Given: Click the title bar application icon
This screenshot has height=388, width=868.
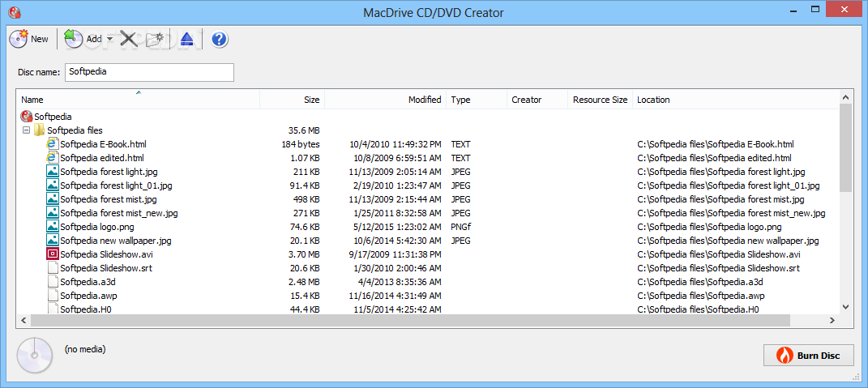Looking at the screenshot, I should (15, 11).
